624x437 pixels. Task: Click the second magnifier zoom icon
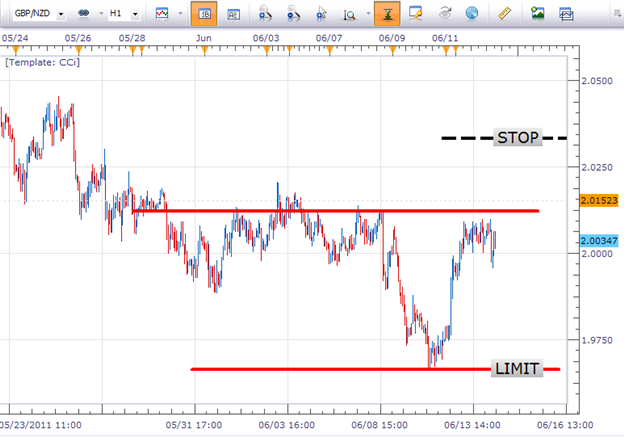[293, 14]
